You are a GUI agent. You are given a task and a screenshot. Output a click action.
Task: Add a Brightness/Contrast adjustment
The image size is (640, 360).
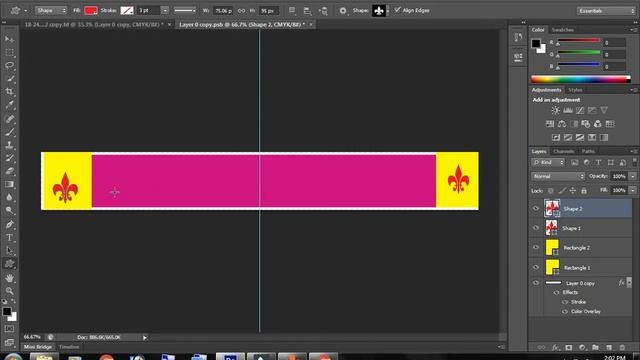click(x=556, y=110)
